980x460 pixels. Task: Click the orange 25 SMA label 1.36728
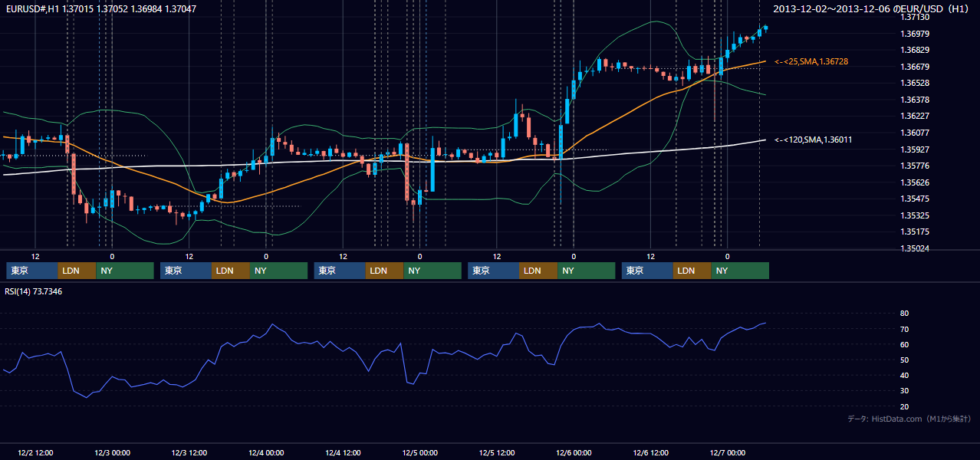point(811,61)
